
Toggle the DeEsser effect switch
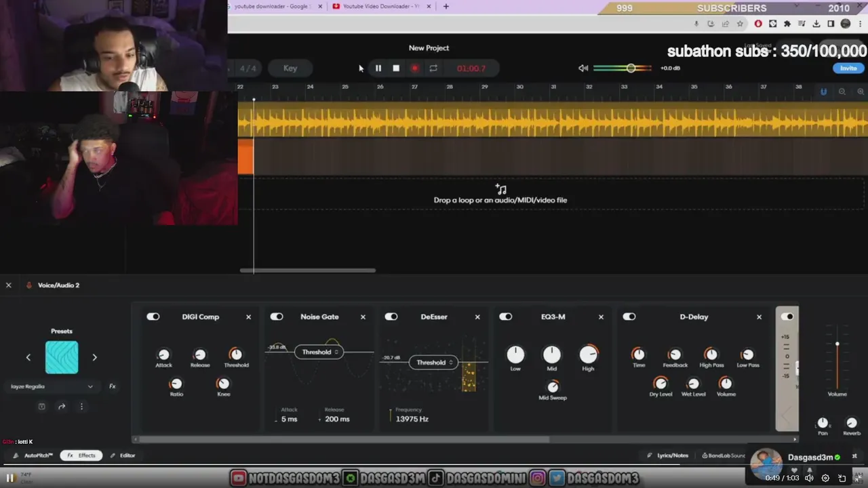tap(391, 317)
